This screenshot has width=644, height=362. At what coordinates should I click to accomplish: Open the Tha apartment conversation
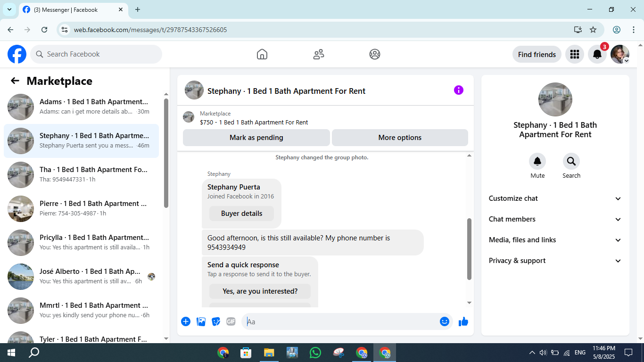pos(81,175)
